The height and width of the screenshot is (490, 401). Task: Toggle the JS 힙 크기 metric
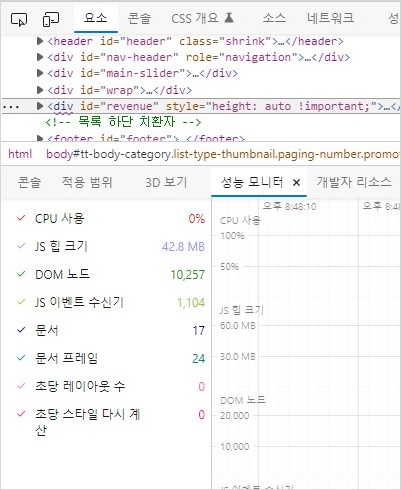(x=21, y=246)
